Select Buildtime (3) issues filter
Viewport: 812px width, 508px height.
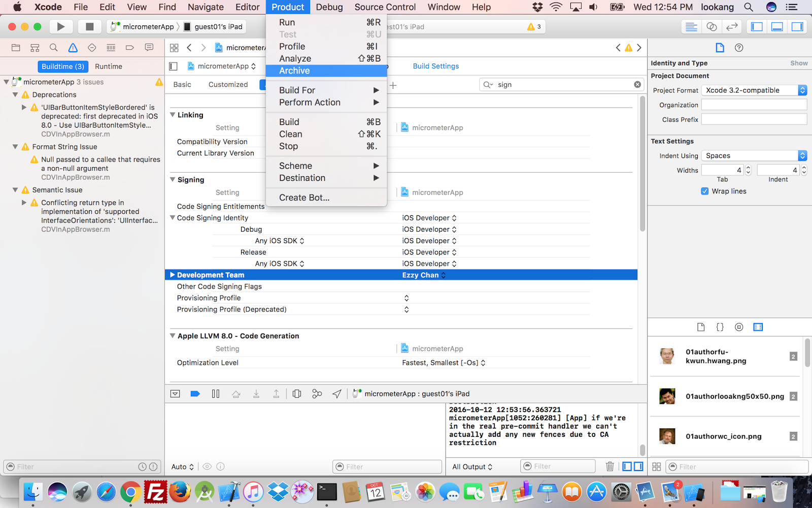63,67
